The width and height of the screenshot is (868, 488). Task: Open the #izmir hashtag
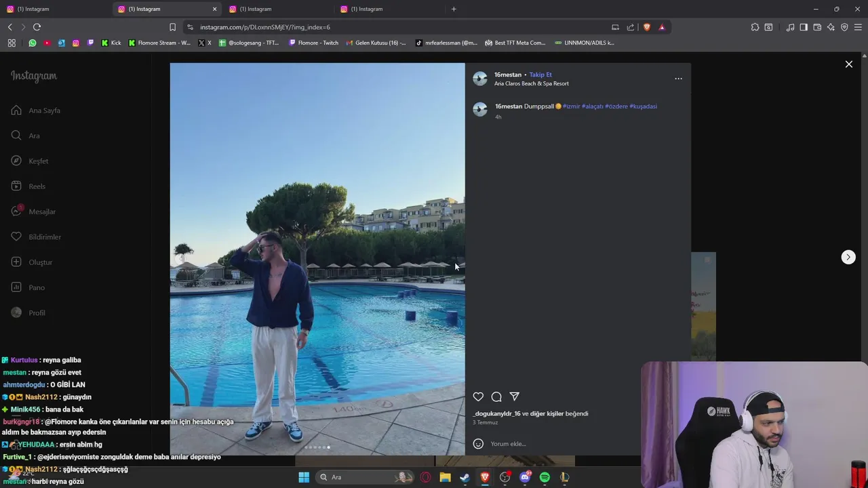(x=572, y=106)
